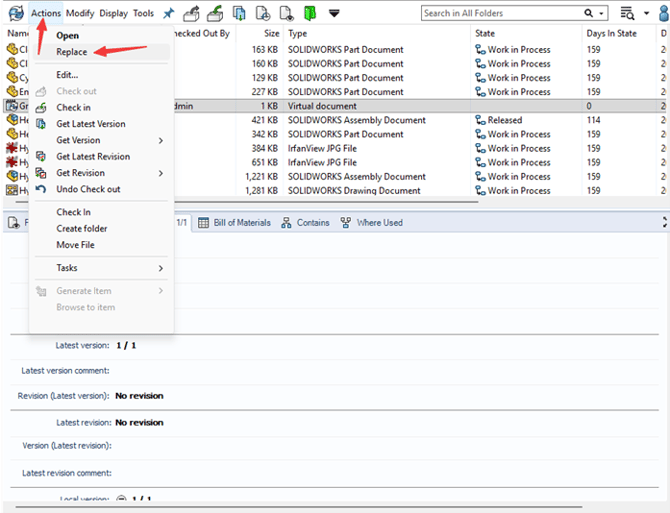Click the drawing icon in 1,281 KB row
The height and width of the screenshot is (513, 670).
12,190
